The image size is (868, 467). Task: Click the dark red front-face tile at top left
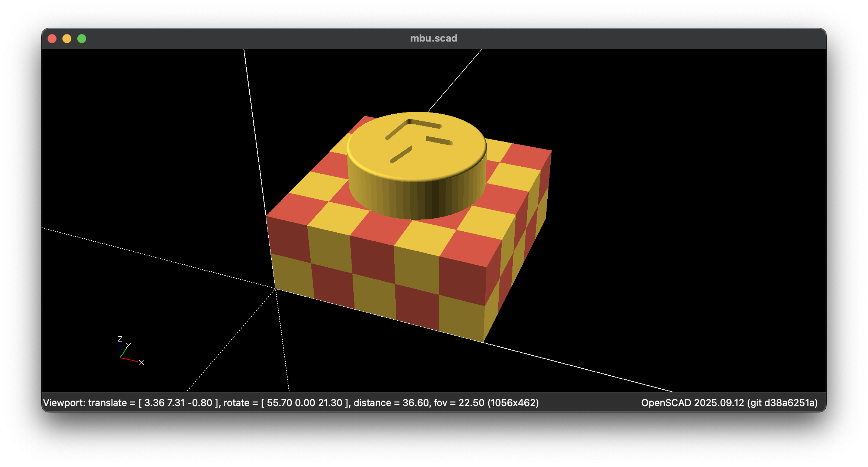click(289, 239)
